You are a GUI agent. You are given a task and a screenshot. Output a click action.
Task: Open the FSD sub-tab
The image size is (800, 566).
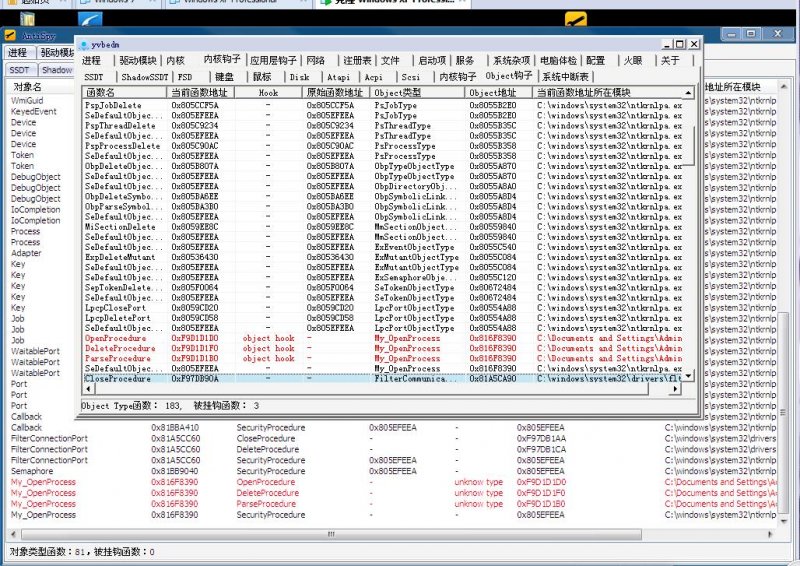click(x=185, y=77)
